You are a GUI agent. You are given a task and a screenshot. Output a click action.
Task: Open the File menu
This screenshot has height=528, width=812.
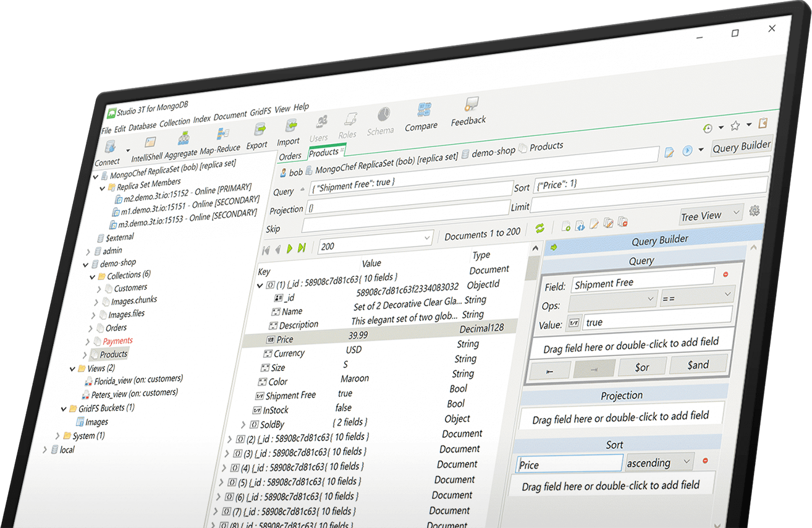pos(106,130)
